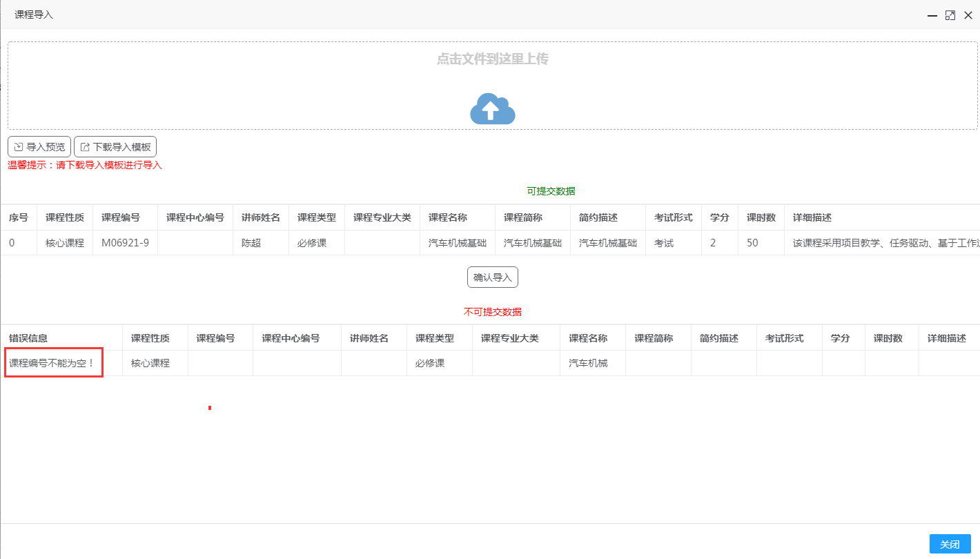
Task: Click 序号 column header in submittable table
Action: [19, 217]
